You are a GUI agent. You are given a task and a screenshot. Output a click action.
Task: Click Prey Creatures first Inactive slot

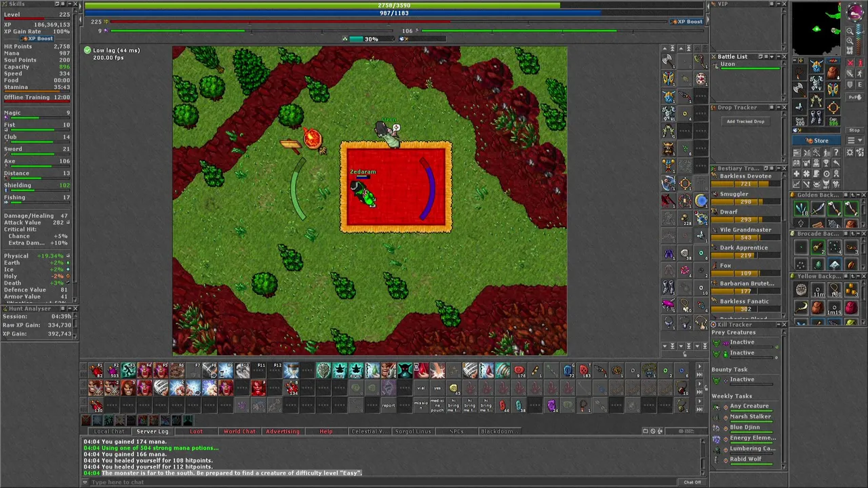coord(745,342)
